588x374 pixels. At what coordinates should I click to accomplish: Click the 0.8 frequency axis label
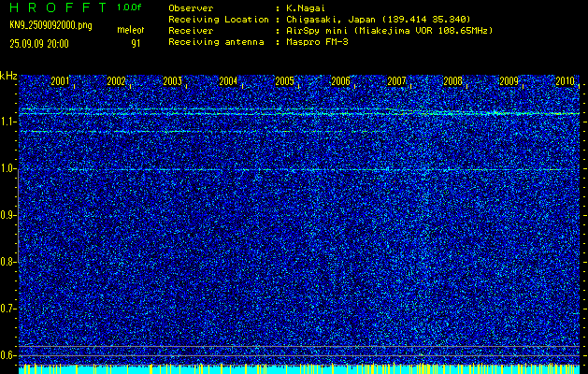[x=7, y=262]
